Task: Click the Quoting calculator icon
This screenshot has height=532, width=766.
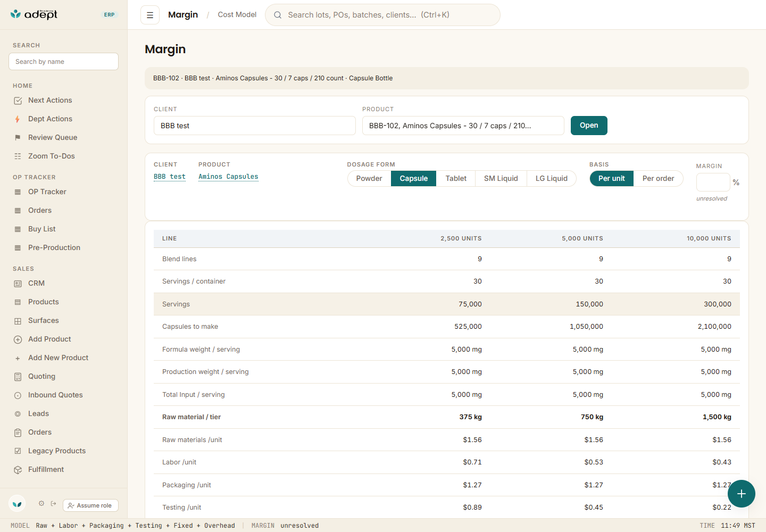Action: click(x=18, y=377)
